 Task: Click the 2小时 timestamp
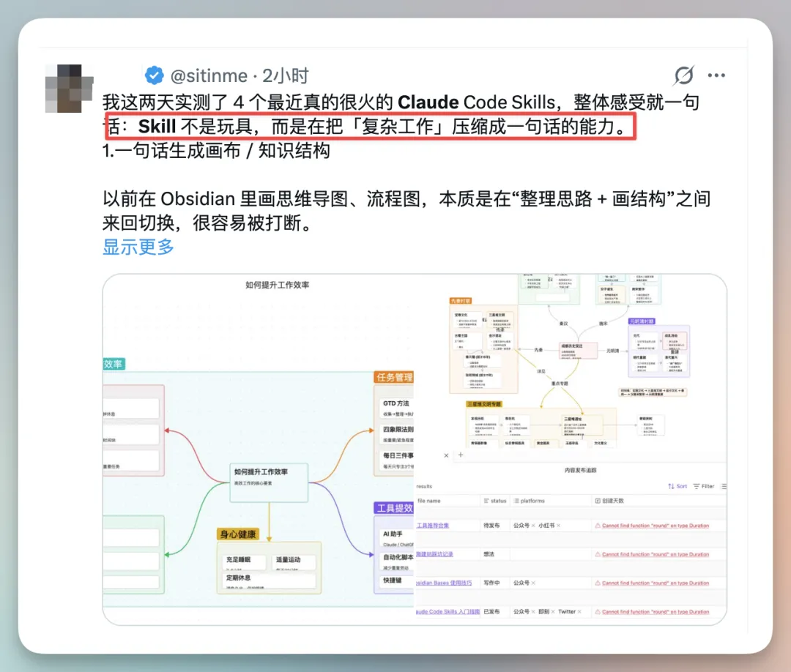[x=285, y=75]
